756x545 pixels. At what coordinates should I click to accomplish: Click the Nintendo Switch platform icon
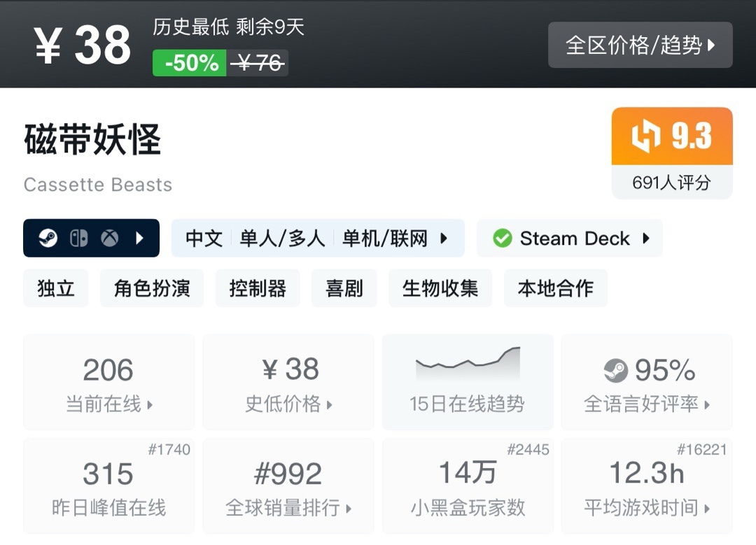click(x=78, y=239)
